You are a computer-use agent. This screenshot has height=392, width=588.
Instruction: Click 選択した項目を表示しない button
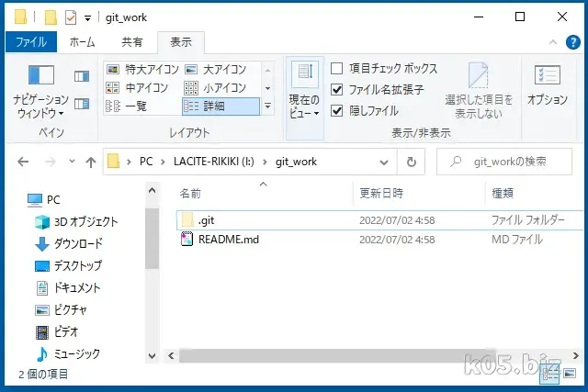479,91
